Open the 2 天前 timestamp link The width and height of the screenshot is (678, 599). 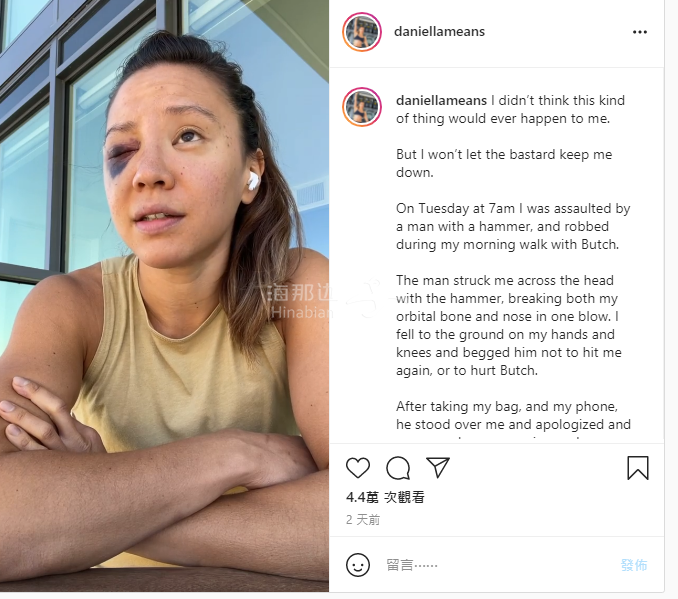point(363,520)
